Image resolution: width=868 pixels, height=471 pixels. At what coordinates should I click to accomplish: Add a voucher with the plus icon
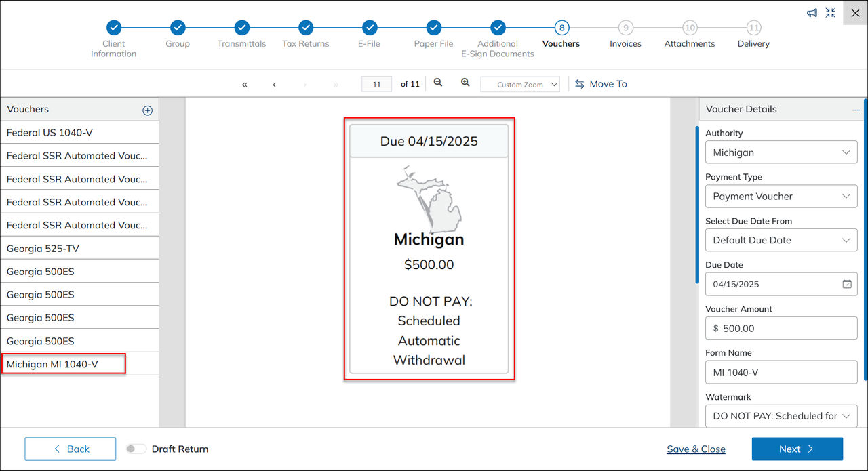pyautogui.click(x=147, y=110)
